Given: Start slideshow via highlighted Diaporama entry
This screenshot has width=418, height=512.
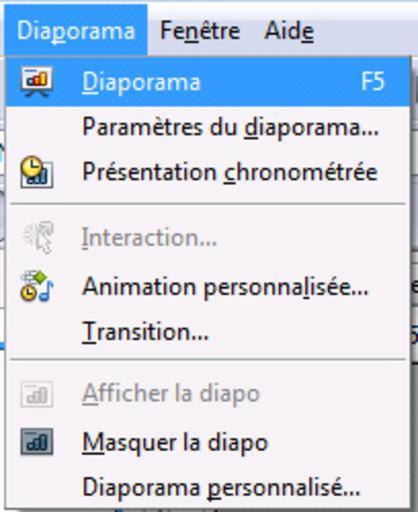Looking at the screenshot, I should [x=208, y=82].
